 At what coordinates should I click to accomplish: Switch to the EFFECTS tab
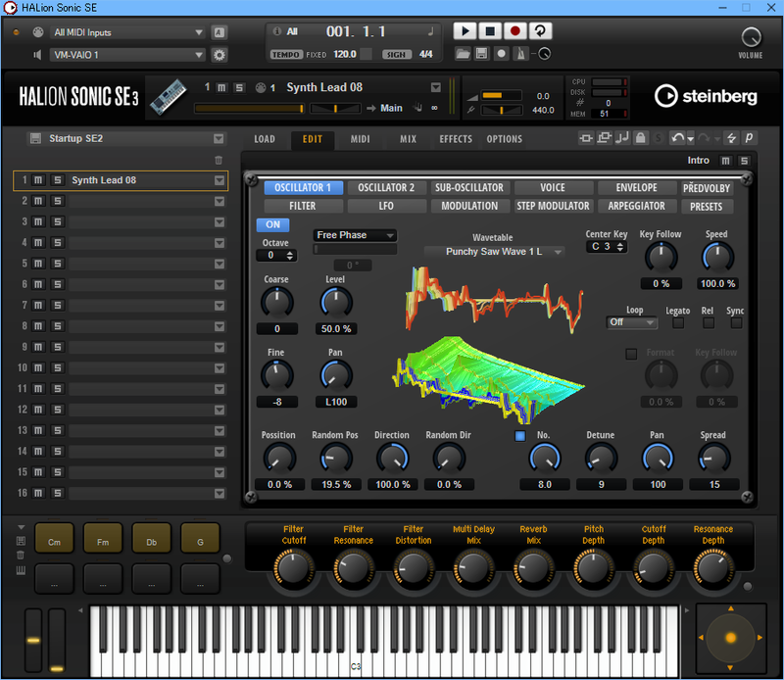(456, 139)
